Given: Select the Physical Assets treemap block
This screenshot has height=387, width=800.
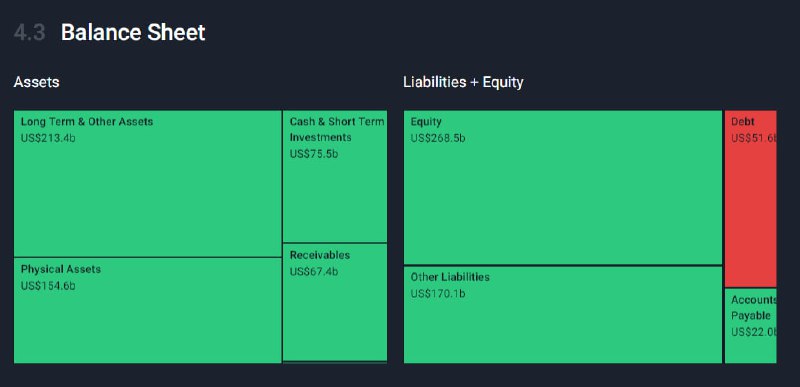Looking at the screenshot, I should tap(147, 311).
